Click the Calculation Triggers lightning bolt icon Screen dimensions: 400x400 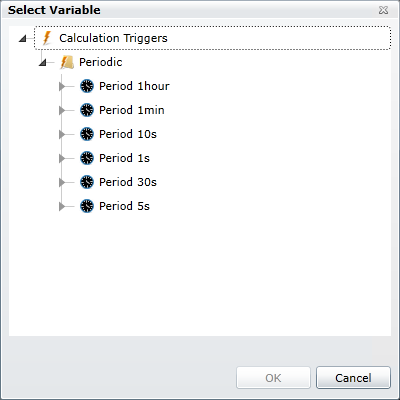click(x=47, y=38)
